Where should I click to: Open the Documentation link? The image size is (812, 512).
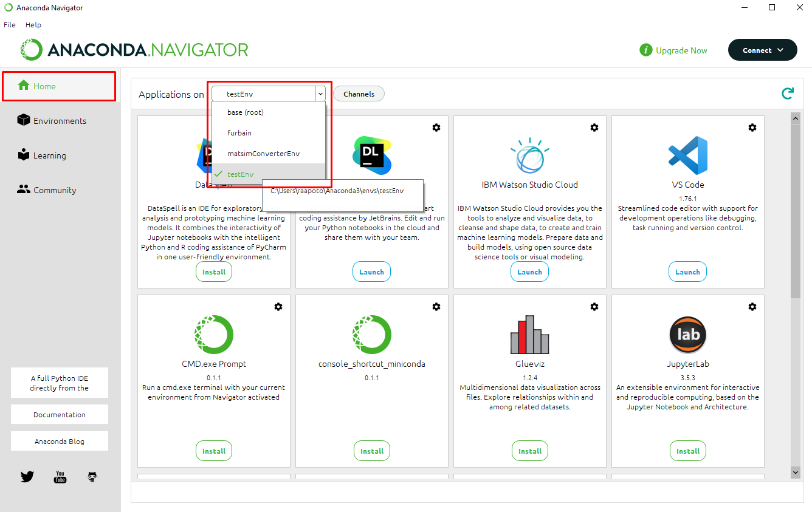pos(60,415)
